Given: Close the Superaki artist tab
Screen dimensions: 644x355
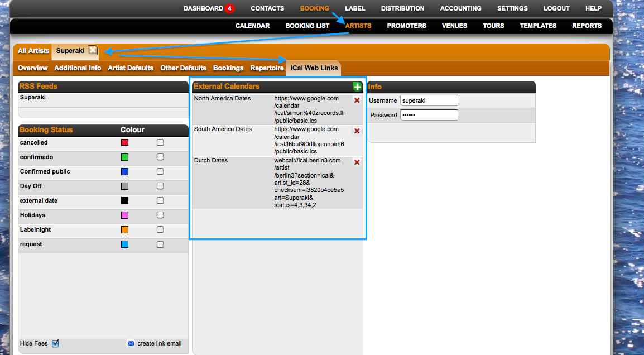Looking at the screenshot, I should [93, 50].
